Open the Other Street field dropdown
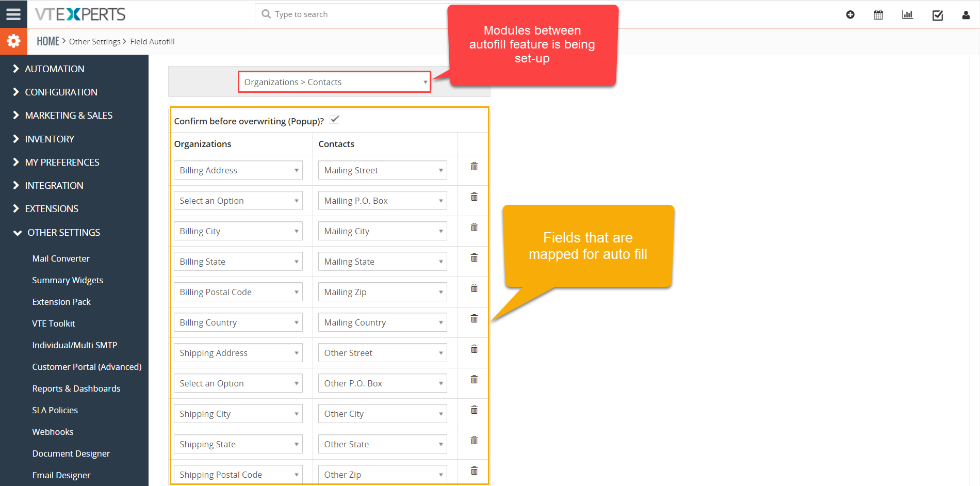The width and height of the screenshot is (980, 486). (382, 353)
